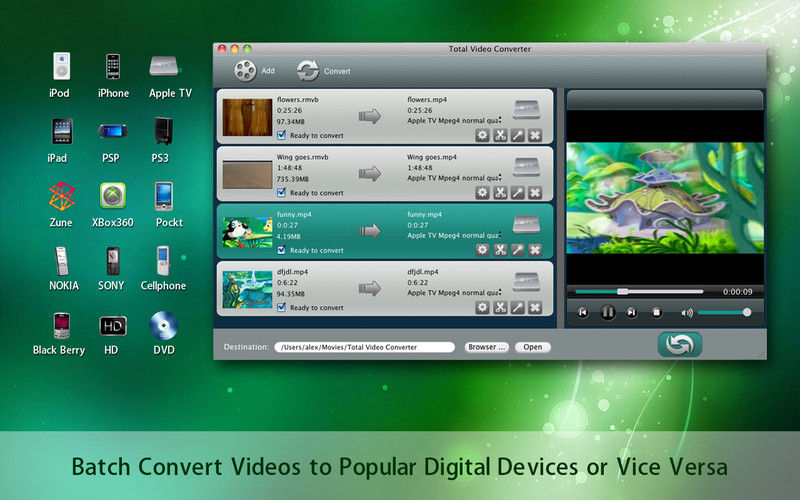Select the Wing goes.rmvb thumbnail
The width and height of the screenshot is (800, 500).
coord(247,174)
